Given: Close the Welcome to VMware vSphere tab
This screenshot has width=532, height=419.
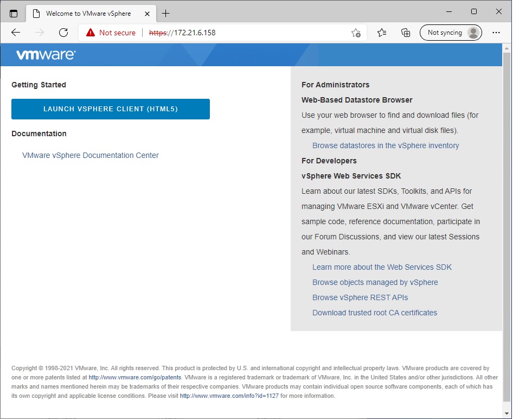Looking at the screenshot, I should 148,14.
